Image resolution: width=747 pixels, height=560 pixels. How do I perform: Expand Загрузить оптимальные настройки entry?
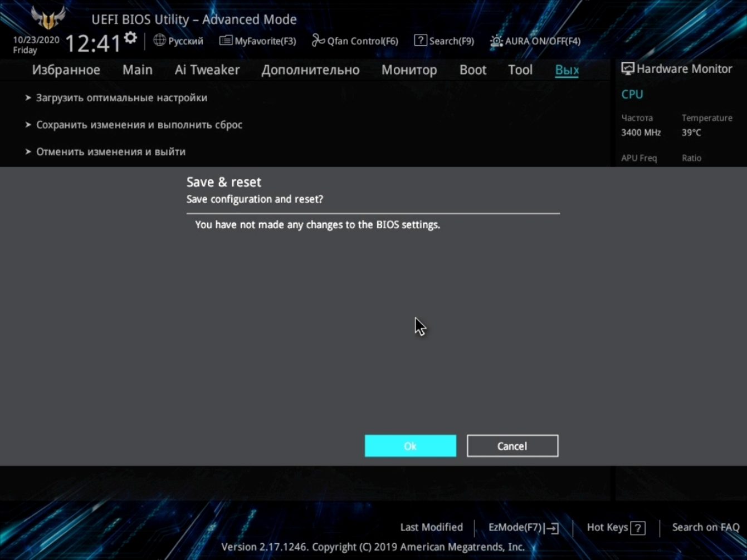pyautogui.click(x=121, y=98)
